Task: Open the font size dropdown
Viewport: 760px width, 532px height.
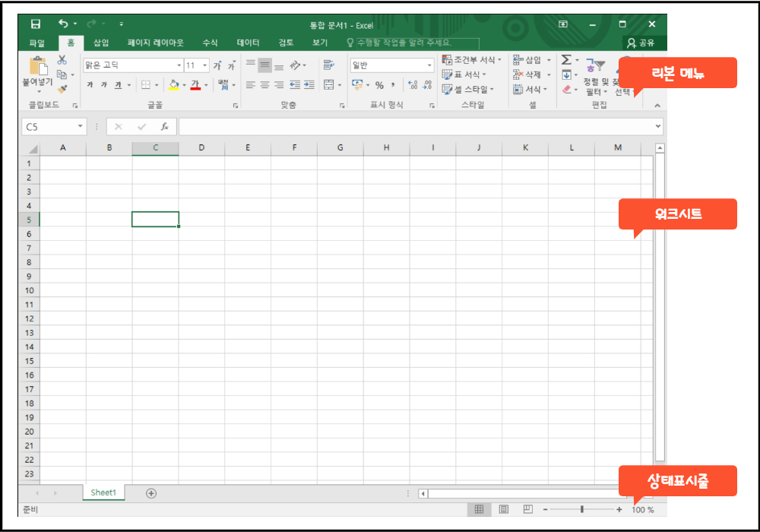Action: [205, 65]
